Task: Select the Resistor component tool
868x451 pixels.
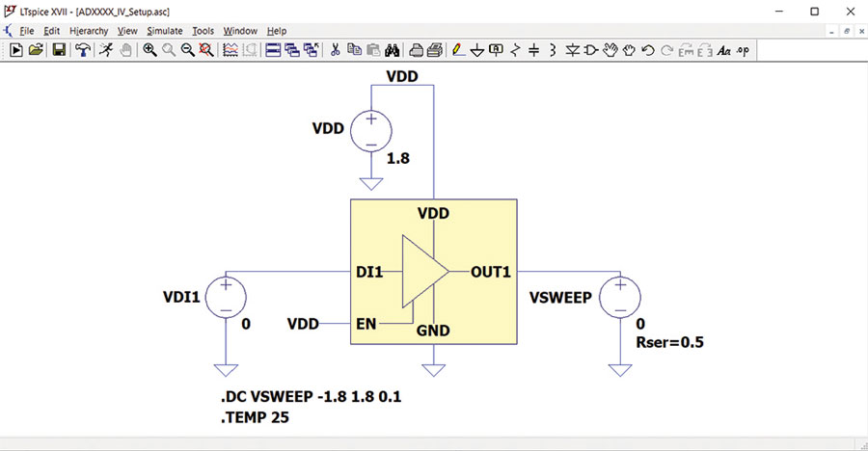Action: point(515,50)
